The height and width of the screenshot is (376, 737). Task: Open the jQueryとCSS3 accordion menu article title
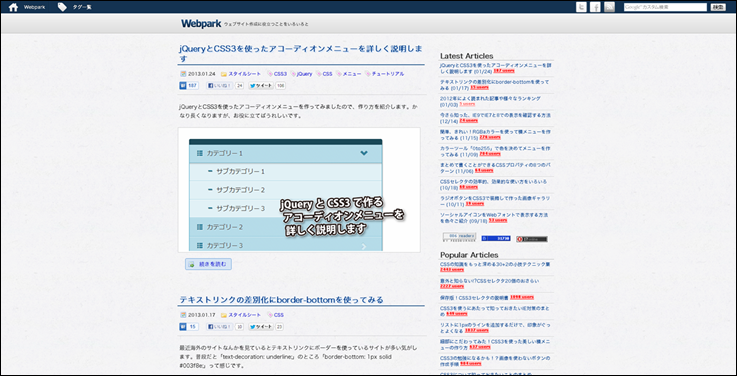pyautogui.click(x=301, y=54)
